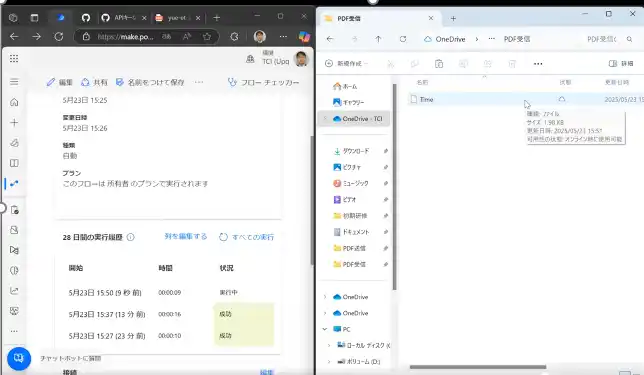Select OneDrive - TCI in navigation pane
The image size is (644, 375).
pos(354,119)
